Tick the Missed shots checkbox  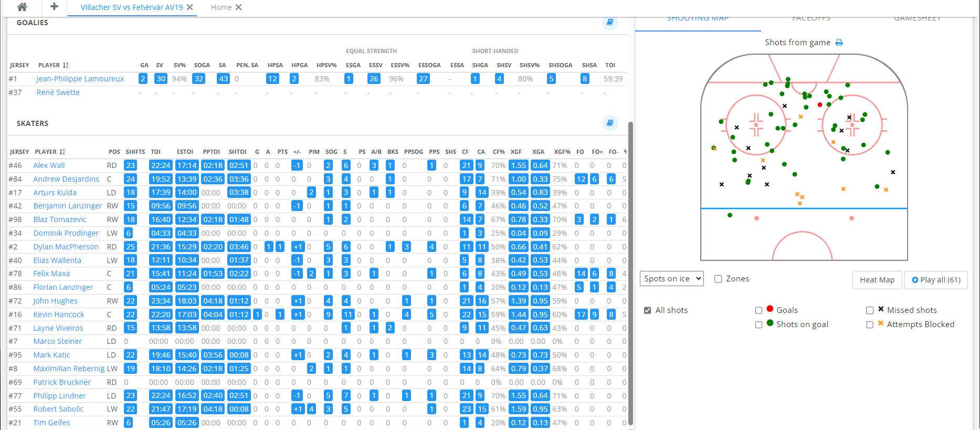pos(870,310)
